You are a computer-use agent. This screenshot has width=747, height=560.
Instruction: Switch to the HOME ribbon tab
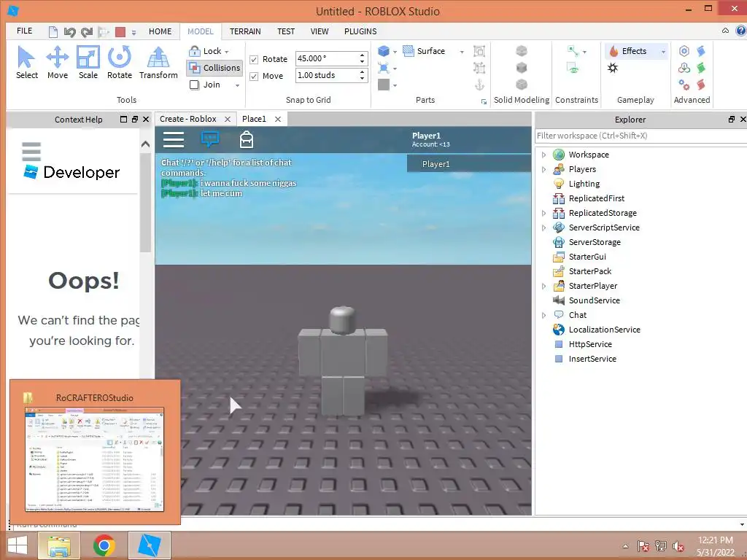click(x=160, y=31)
